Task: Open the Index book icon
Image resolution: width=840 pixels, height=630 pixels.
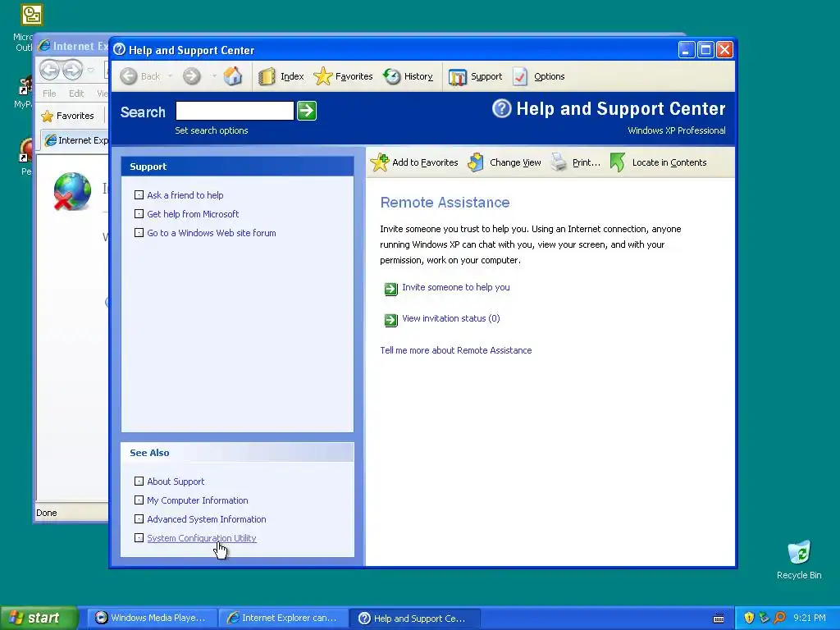Action: [x=267, y=76]
